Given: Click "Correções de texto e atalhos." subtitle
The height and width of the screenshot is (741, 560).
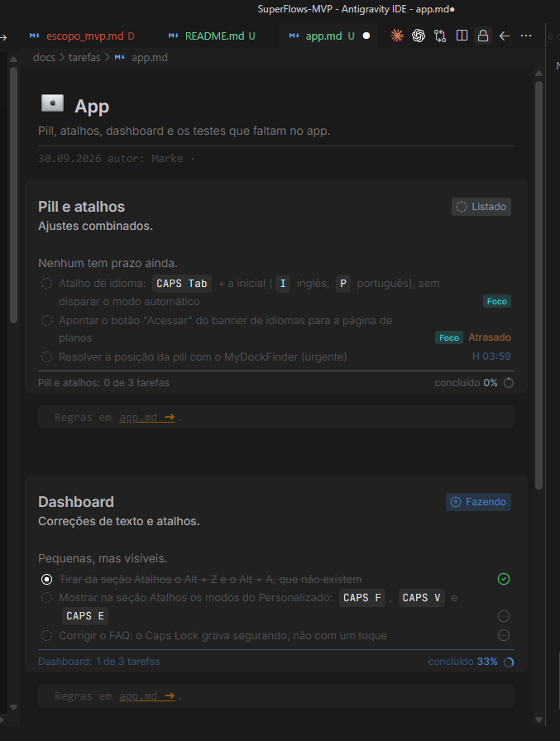Looking at the screenshot, I should point(118,521).
